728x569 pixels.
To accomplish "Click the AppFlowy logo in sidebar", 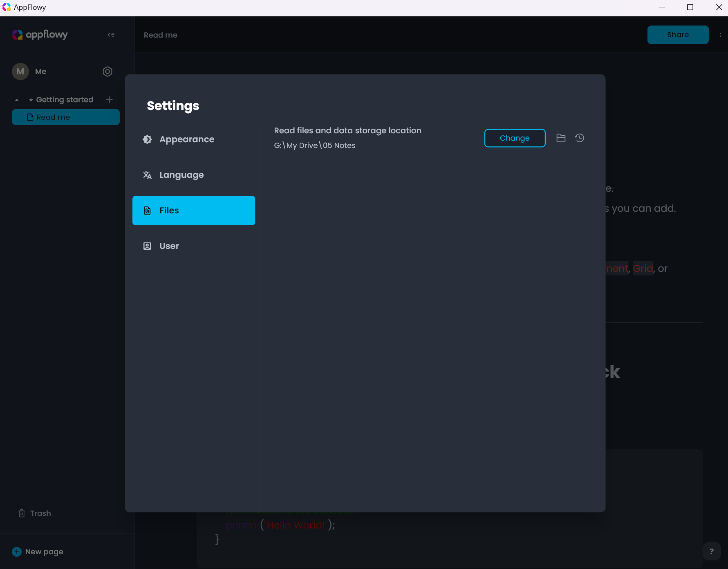I will (40, 35).
